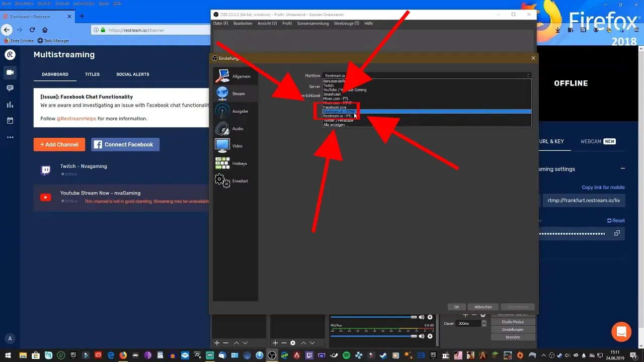Viewport: 644px width, 362px height.
Task: Select Restream.io - FTL platform entry
Action: (427, 116)
